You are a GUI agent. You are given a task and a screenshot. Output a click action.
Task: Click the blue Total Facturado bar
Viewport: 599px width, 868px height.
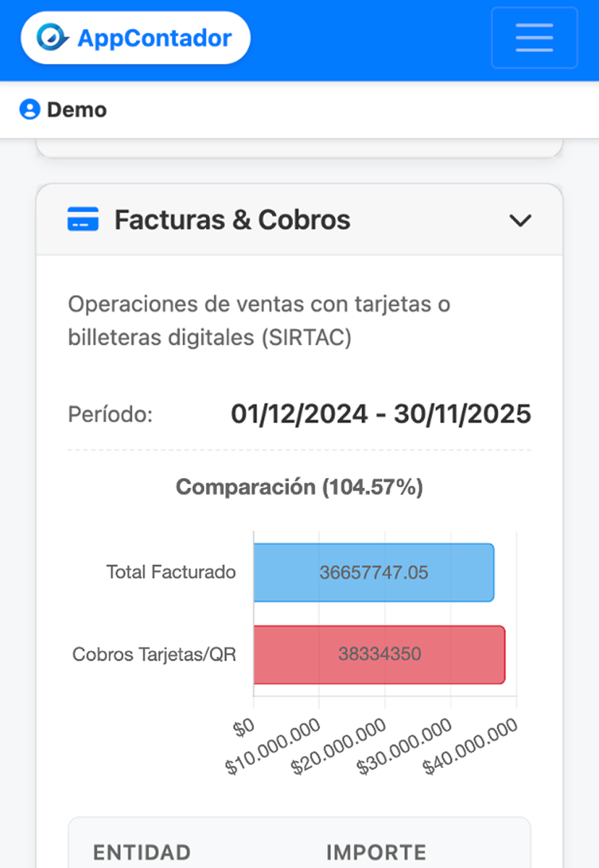point(373,572)
